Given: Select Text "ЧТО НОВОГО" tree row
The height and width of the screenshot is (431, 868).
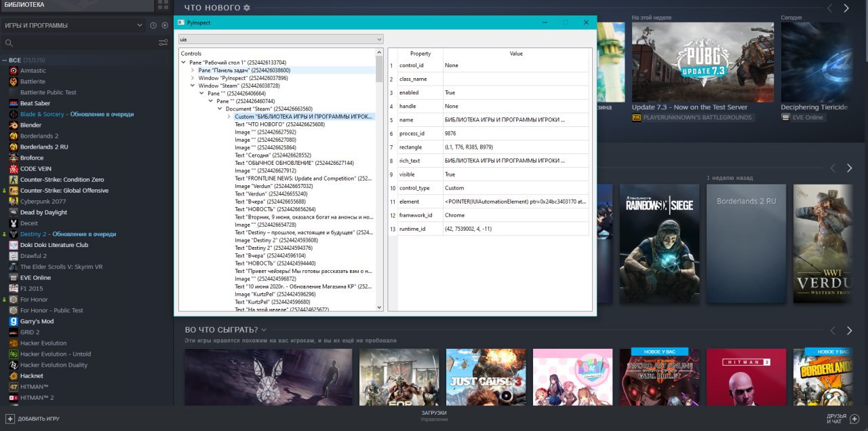Looking at the screenshot, I should (279, 124).
